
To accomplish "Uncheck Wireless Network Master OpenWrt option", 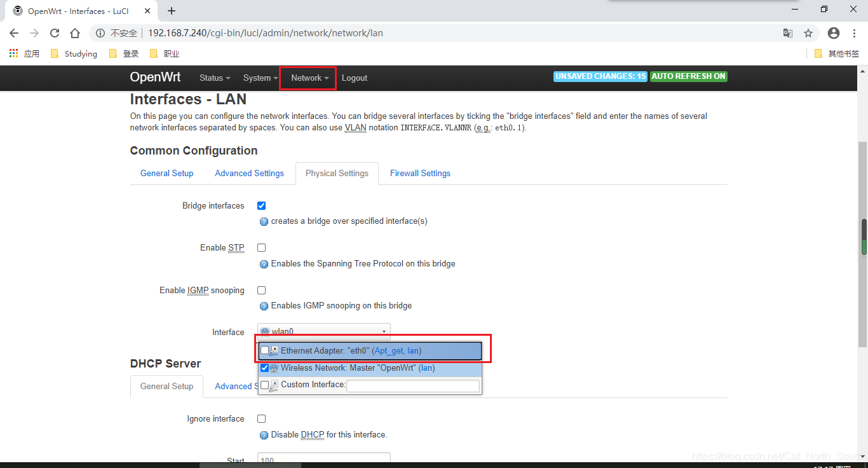I will coord(264,368).
